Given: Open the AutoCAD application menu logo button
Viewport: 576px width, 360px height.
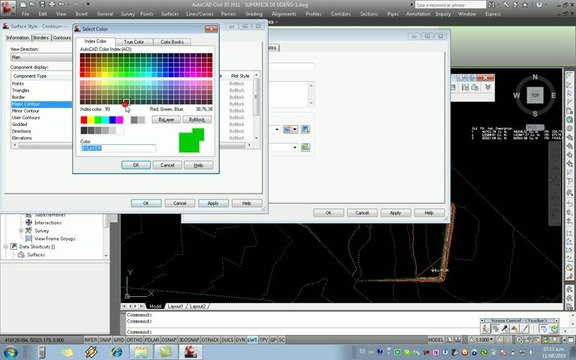Looking at the screenshot, I should [x=8, y=9].
